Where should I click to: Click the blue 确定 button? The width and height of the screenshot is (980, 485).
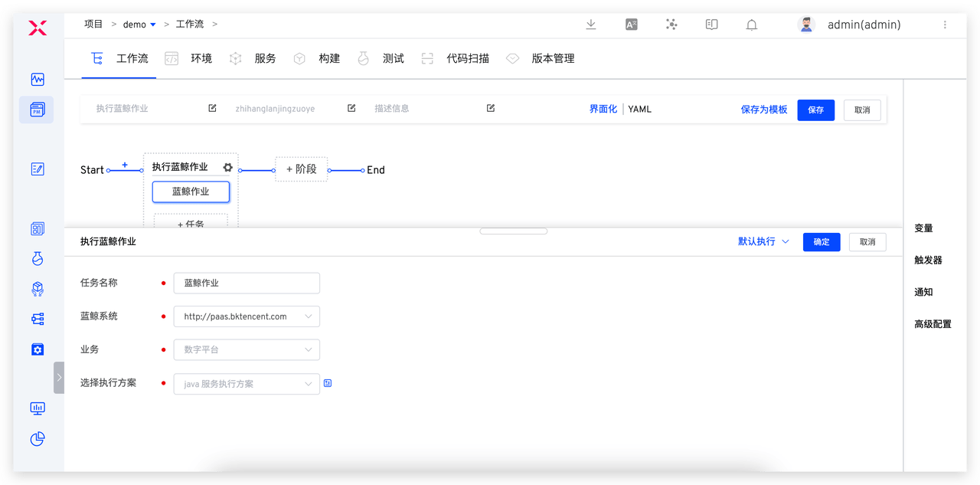pos(822,242)
